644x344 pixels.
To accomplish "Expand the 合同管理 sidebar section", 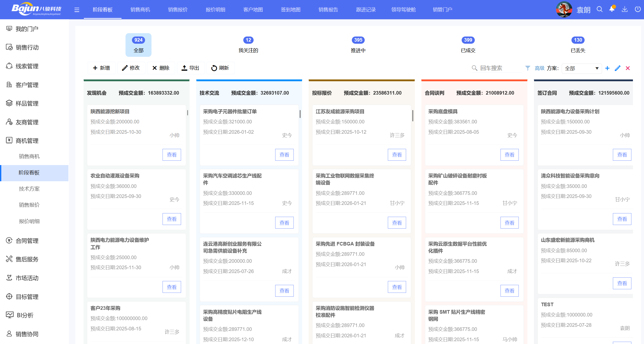I will (x=27, y=241).
